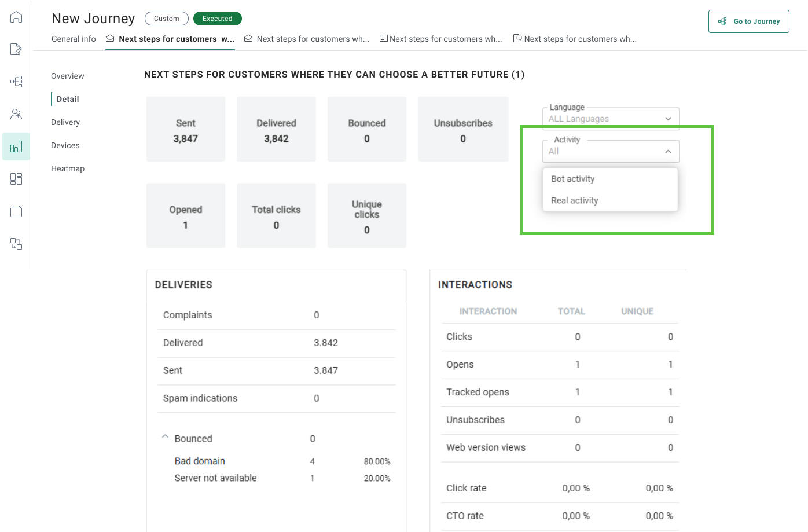Image resolution: width=808 pixels, height=532 pixels.
Task: Open the second Next steps email tab
Action: tap(307, 39)
